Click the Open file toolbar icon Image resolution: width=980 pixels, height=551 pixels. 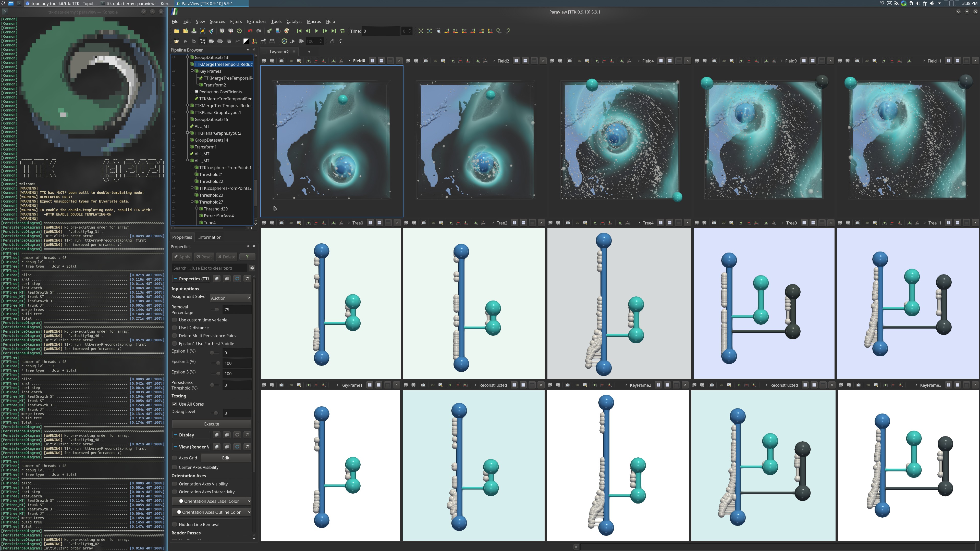pyautogui.click(x=177, y=31)
